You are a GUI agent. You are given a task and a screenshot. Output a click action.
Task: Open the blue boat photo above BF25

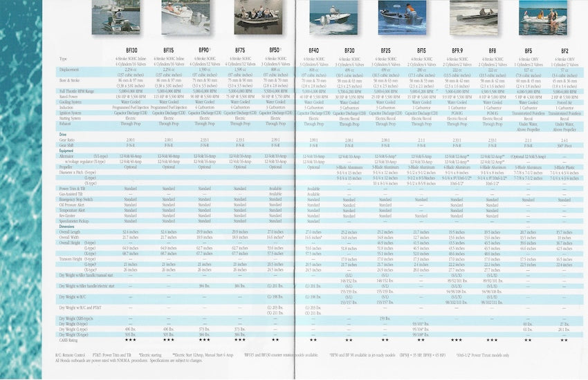tap(403, 17)
